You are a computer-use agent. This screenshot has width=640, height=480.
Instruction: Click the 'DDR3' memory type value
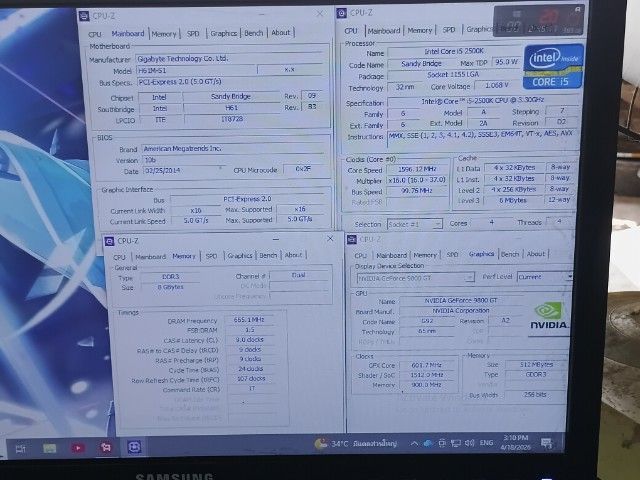(171, 277)
